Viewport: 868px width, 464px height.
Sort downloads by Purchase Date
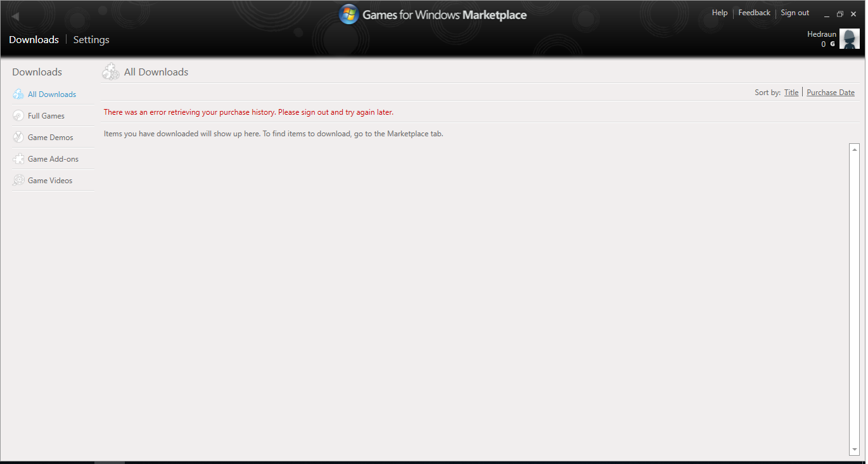tap(831, 93)
